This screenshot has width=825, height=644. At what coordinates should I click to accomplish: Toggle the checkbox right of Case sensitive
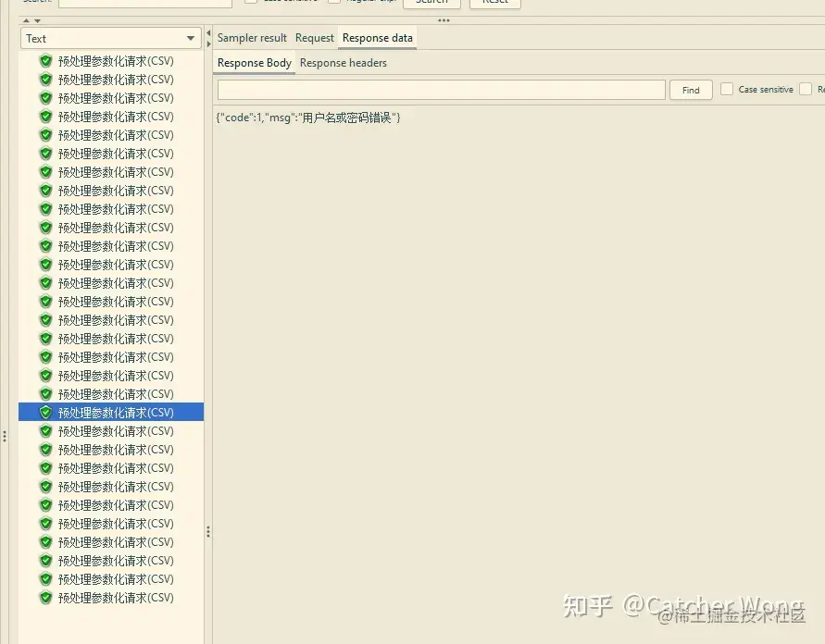[x=806, y=89]
